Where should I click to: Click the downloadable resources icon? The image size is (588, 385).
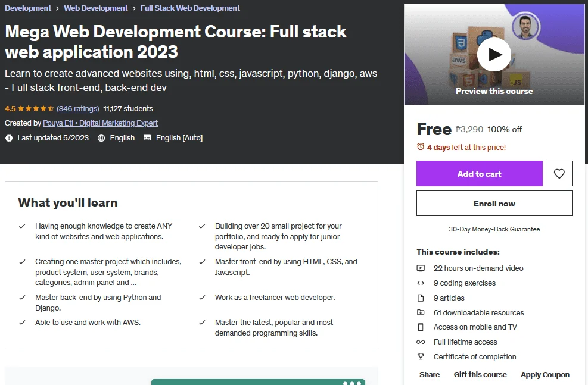tap(421, 312)
